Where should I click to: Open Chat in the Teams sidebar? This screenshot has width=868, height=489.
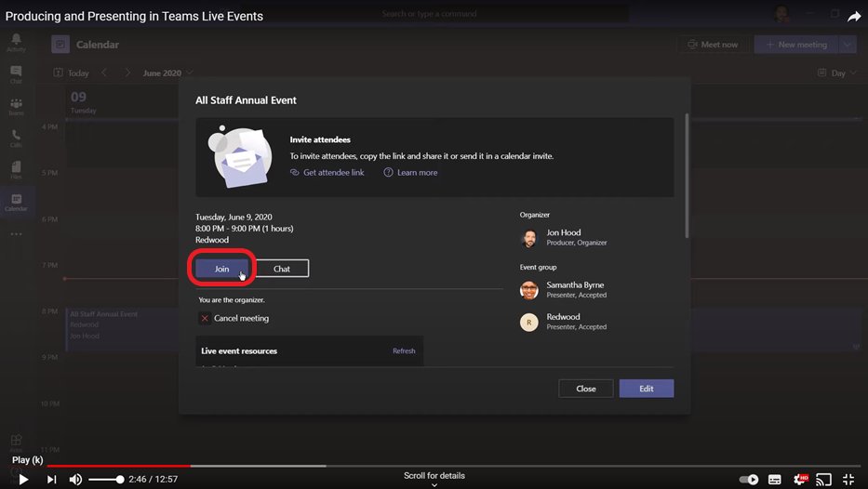click(x=16, y=74)
